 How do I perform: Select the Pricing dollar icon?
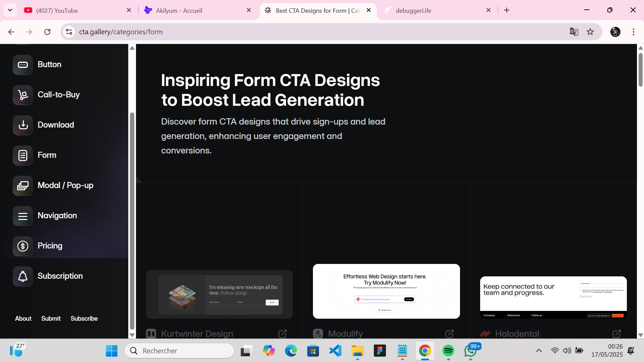23,246
